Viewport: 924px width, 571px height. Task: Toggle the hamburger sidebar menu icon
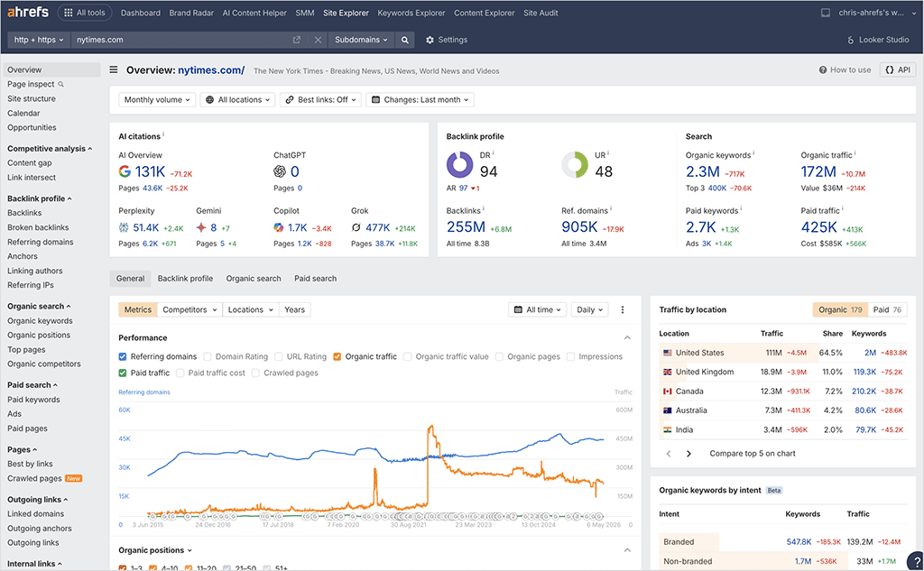point(114,69)
